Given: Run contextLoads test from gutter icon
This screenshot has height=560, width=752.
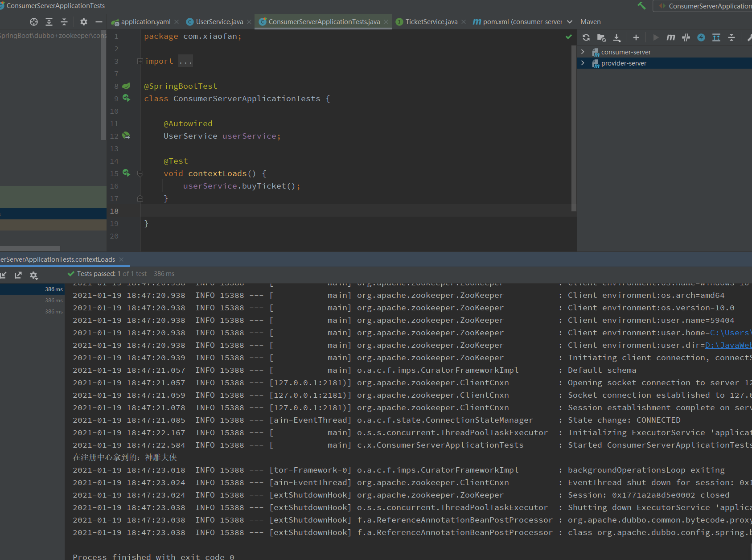Looking at the screenshot, I should coord(127,173).
